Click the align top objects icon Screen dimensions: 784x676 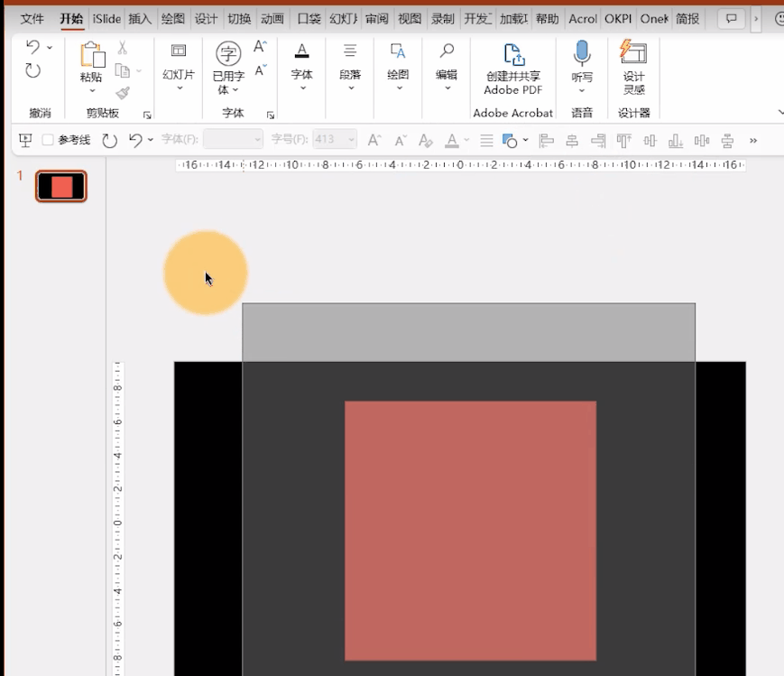click(624, 141)
